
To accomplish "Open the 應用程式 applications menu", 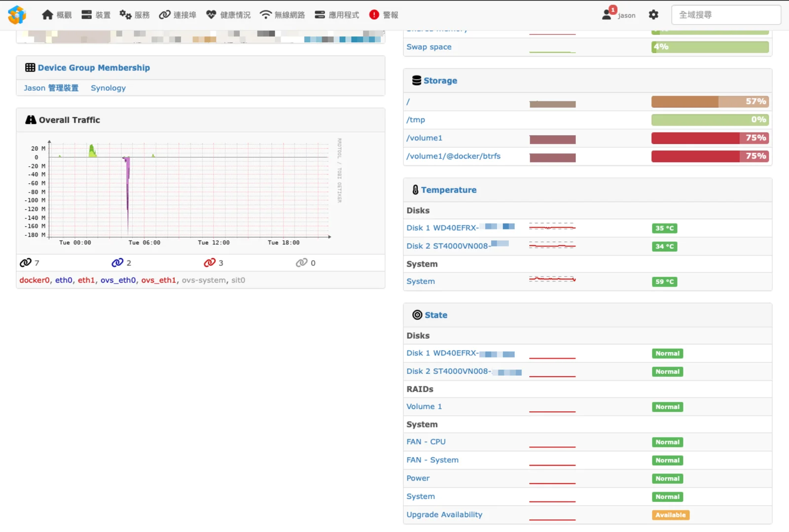I will pyautogui.click(x=337, y=15).
